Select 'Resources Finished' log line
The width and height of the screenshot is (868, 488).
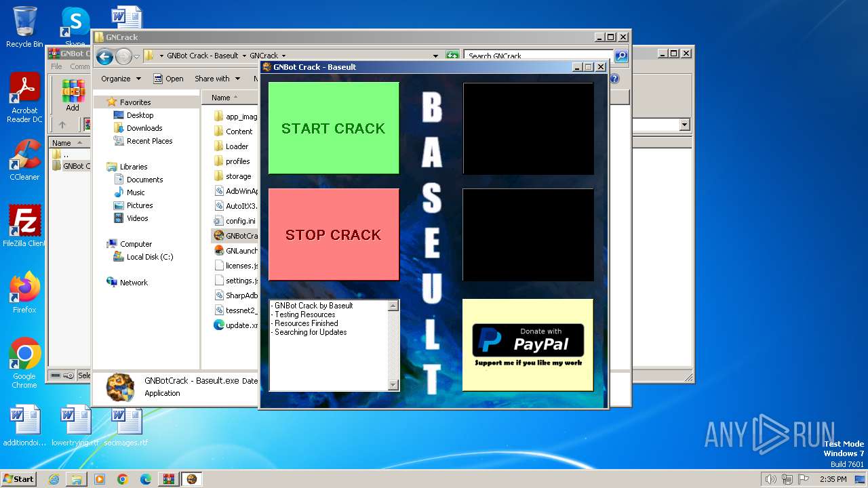(x=306, y=323)
